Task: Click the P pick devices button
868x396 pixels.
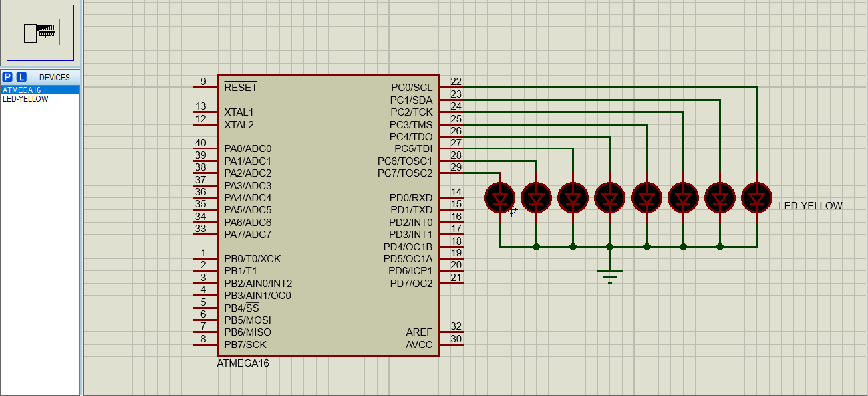Action: [7, 77]
